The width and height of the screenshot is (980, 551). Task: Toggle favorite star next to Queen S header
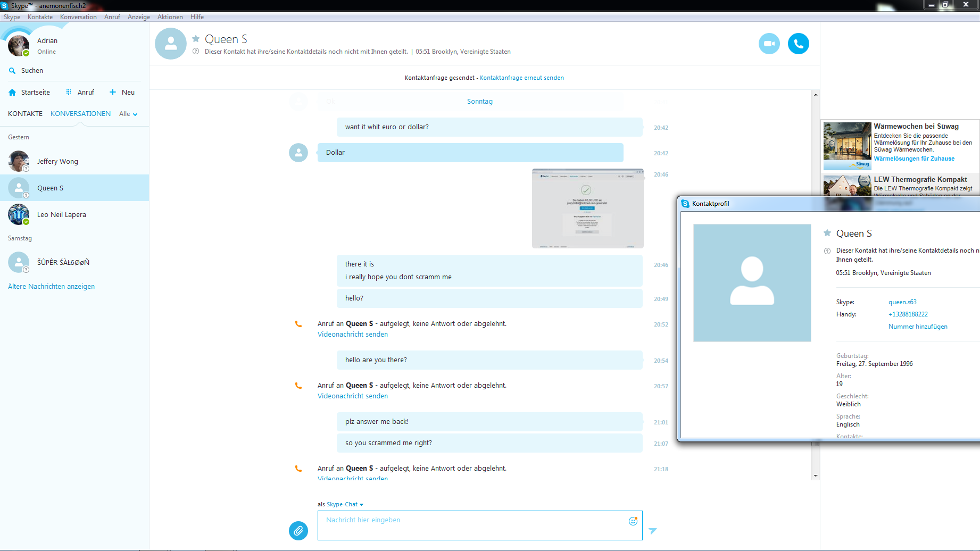196,39
